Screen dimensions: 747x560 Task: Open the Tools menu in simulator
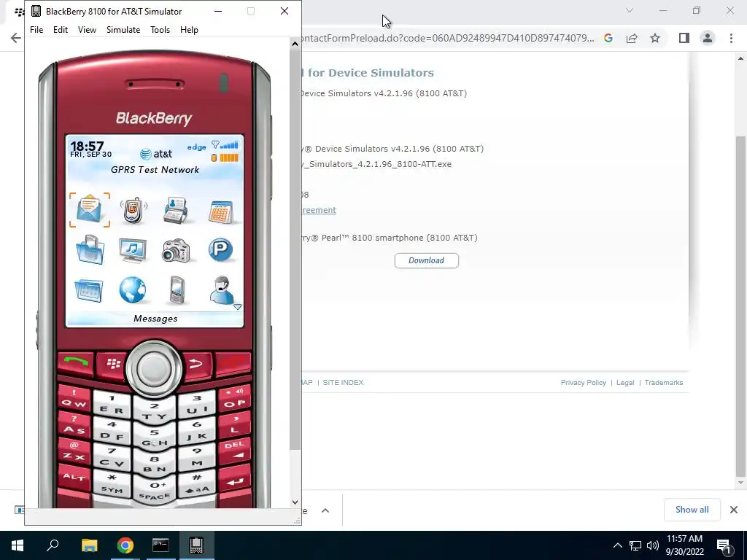160,29
